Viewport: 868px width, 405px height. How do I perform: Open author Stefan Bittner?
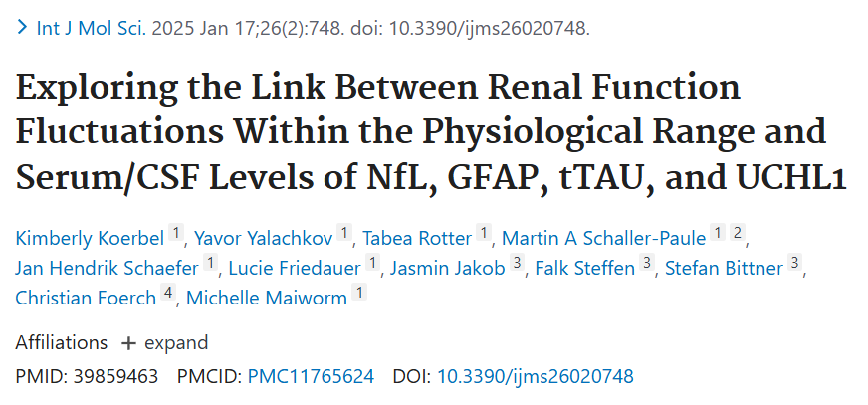pyautogui.click(x=724, y=269)
